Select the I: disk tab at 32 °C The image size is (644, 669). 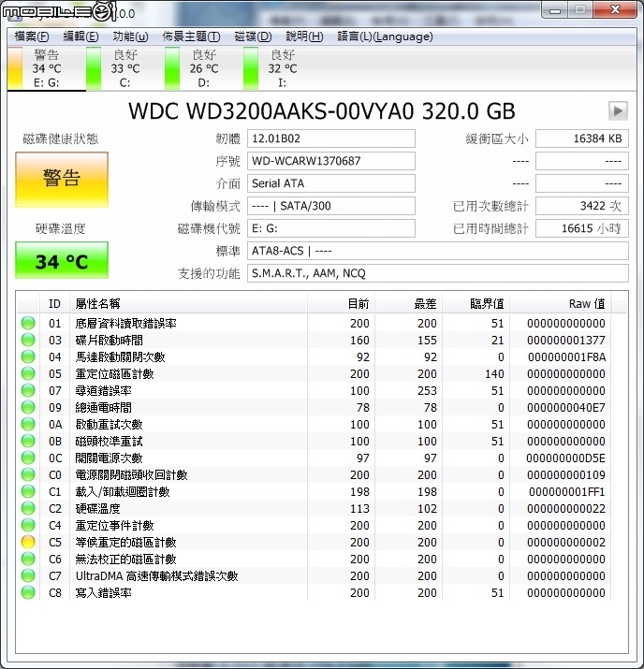282,68
